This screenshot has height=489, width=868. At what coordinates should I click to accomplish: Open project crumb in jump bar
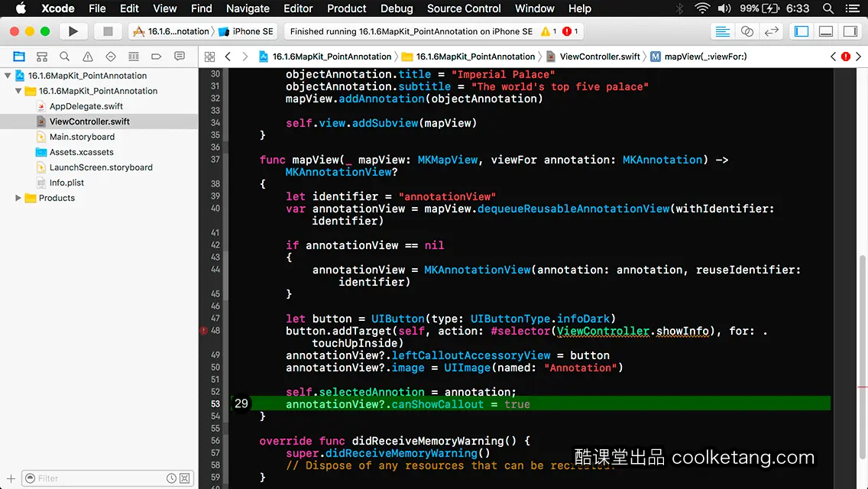coord(325,57)
